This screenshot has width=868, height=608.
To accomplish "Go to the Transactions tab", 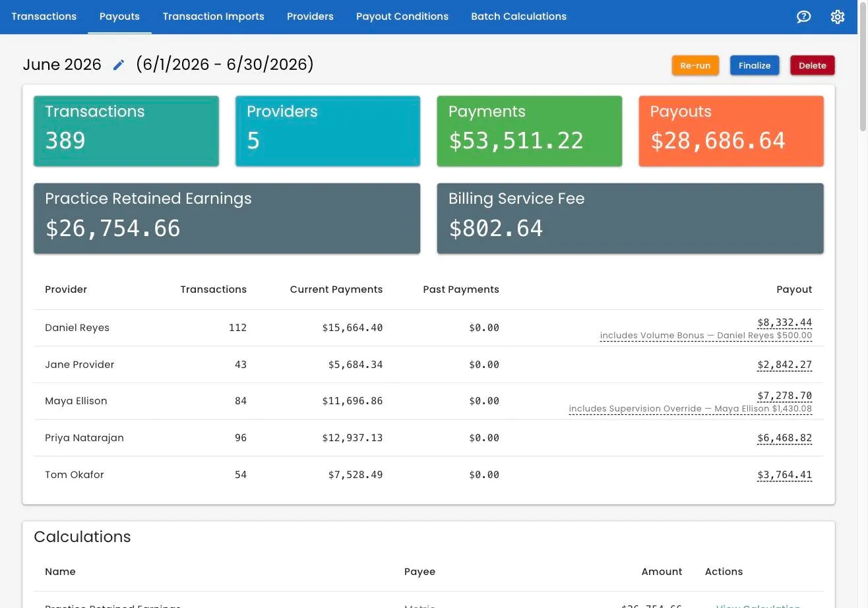I will tap(44, 16).
